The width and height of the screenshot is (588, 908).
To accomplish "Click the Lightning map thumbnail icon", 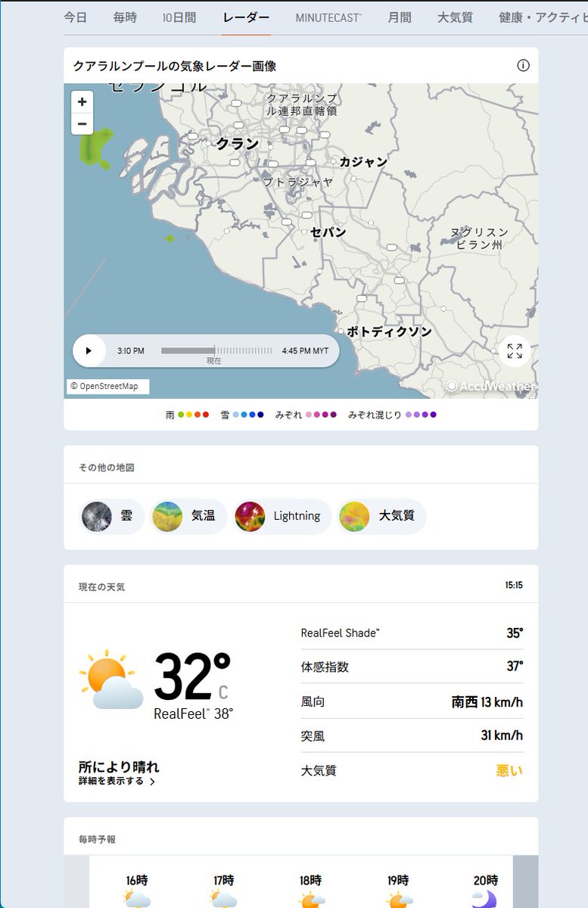I will coord(250,516).
